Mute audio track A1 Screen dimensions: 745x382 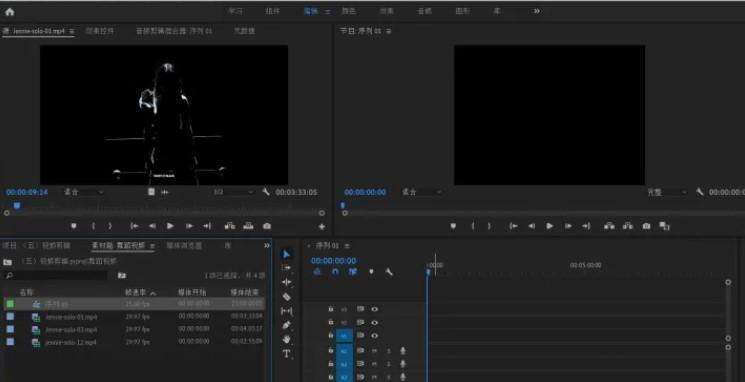tap(374, 351)
